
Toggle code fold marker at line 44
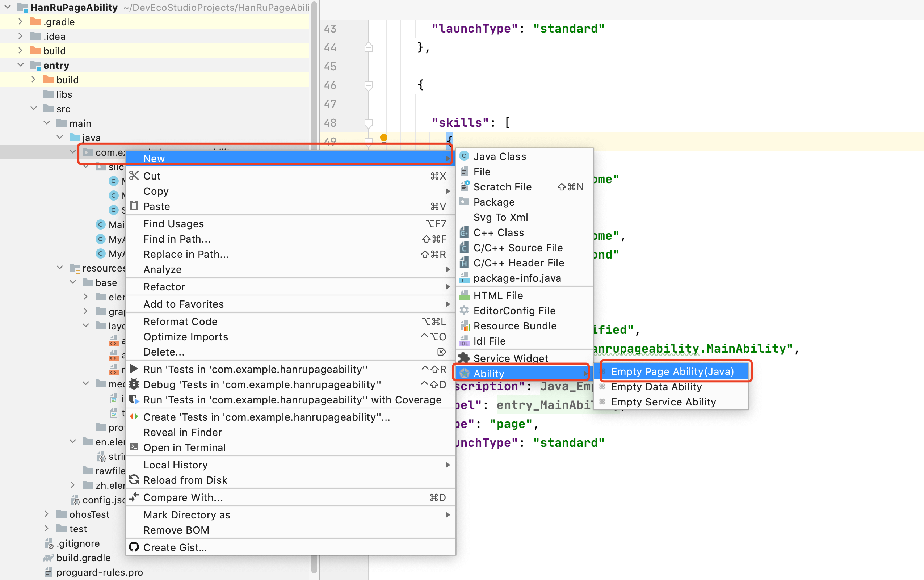(368, 47)
